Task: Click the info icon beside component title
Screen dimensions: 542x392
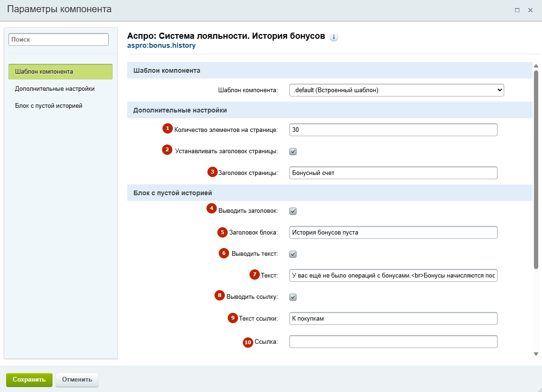Action: (x=333, y=37)
